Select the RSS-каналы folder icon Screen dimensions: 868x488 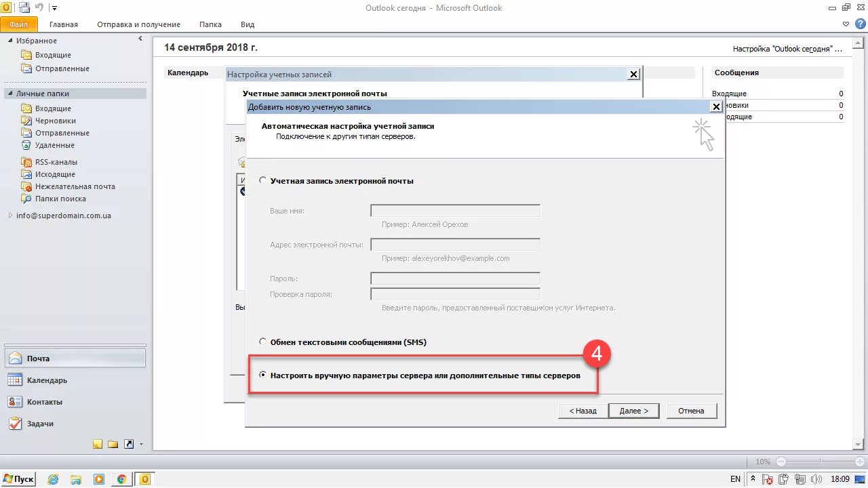26,162
